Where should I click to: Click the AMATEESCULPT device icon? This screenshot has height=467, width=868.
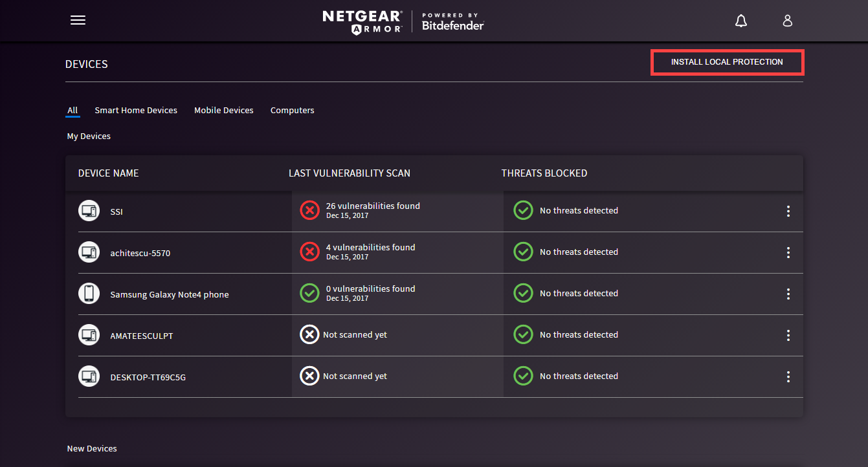click(89, 335)
